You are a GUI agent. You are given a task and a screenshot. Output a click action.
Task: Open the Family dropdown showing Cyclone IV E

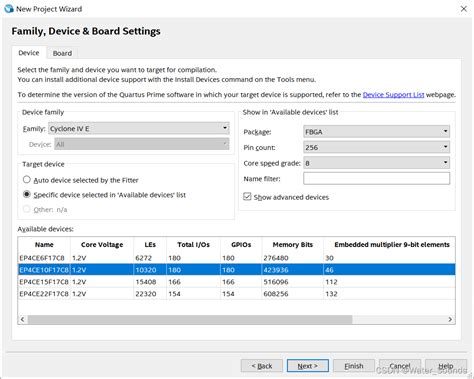click(139, 128)
